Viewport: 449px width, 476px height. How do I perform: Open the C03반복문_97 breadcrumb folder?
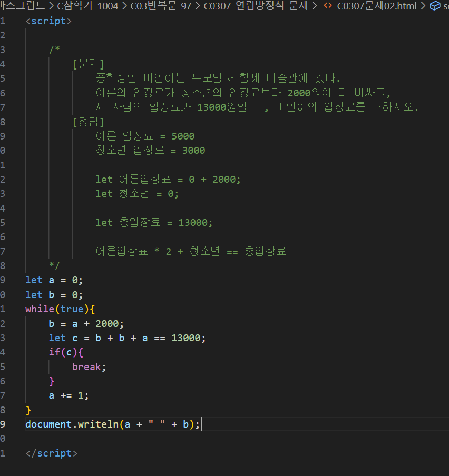161,6
